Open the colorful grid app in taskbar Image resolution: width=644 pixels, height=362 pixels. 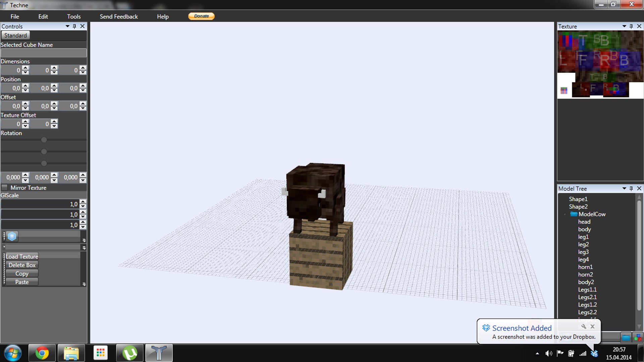100,353
